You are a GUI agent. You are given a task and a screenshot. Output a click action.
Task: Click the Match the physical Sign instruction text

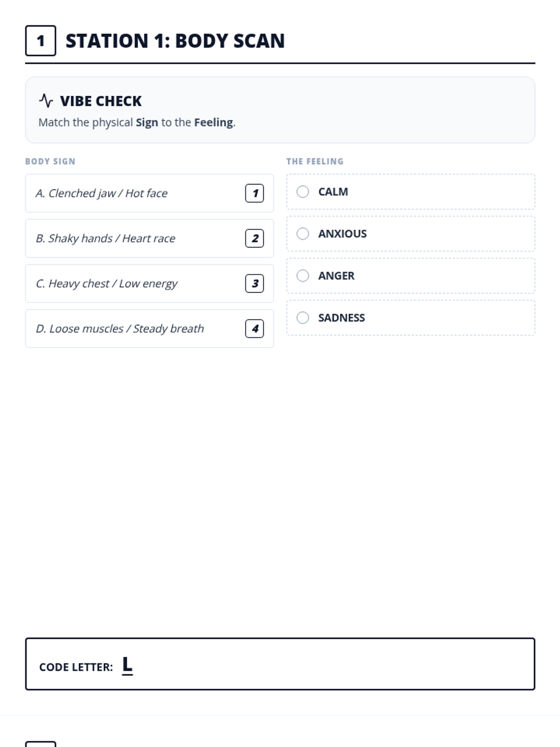pyautogui.click(x=137, y=122)
